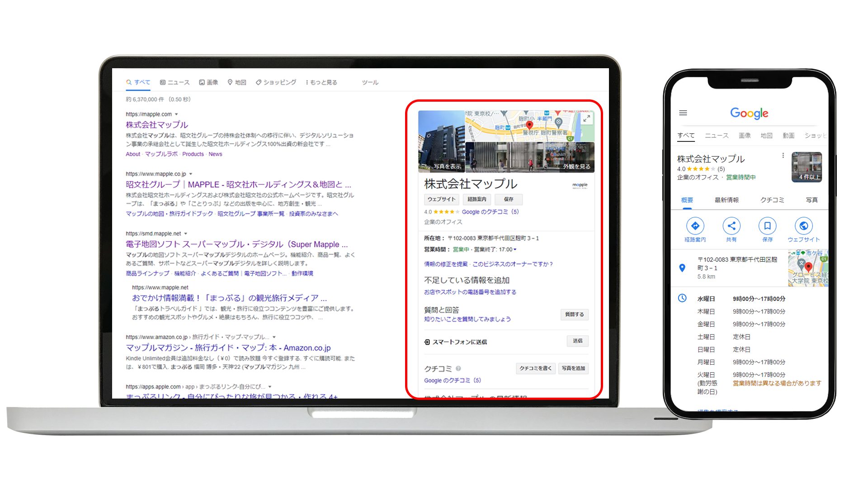This screenshot has height=488, width=868.
Task: Click 保存 button in knowledge panel
Action: [509, 199]
